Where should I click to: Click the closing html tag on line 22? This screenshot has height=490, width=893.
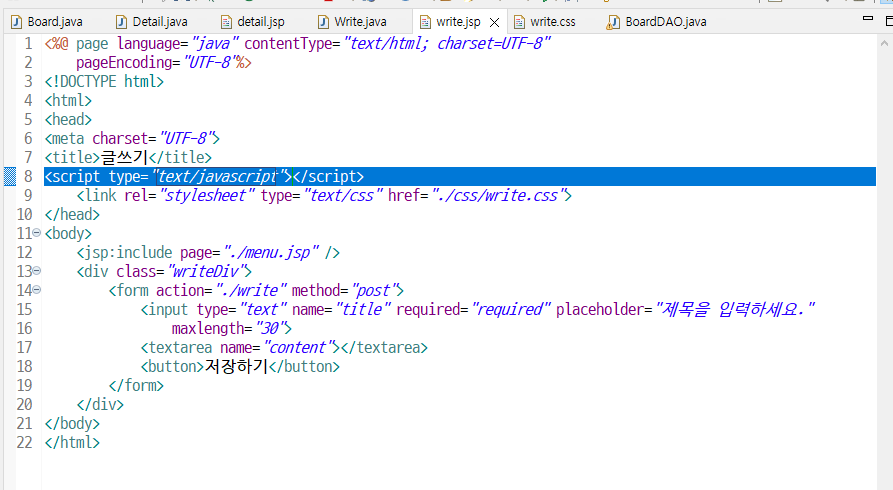point(72,442)
